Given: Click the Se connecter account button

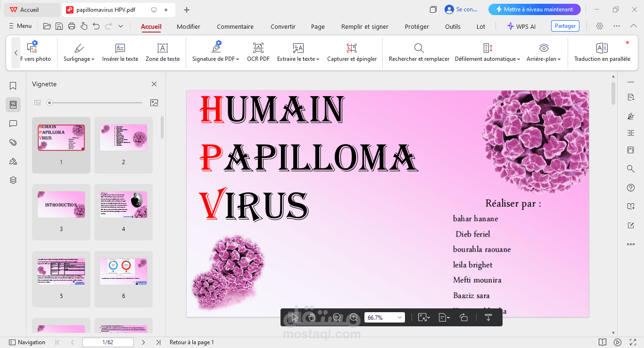Looking at the screenshot, I should [461, 9].
